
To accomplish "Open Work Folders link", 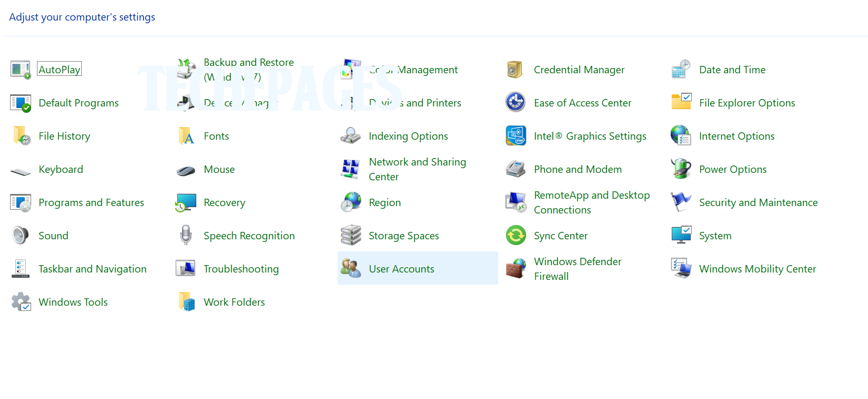I will click(x=234, y=302).
